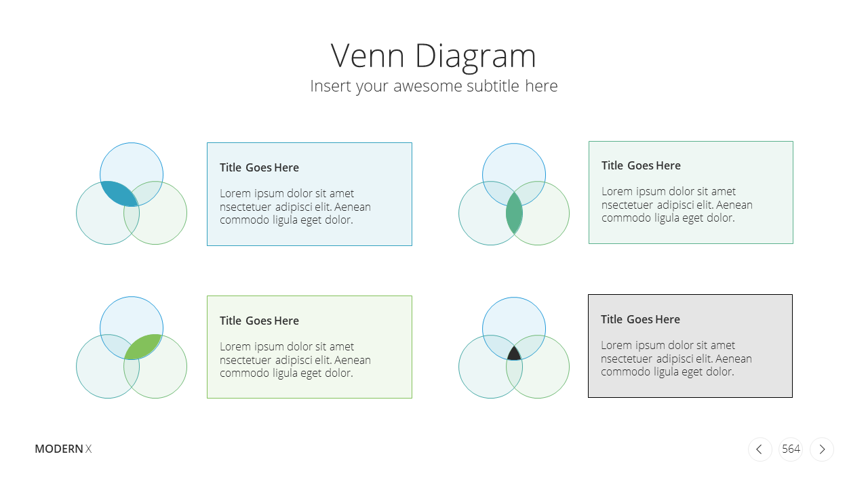The image size is (868, 488).
Task: Select the gray text box with black border
Action: point(690,346)
